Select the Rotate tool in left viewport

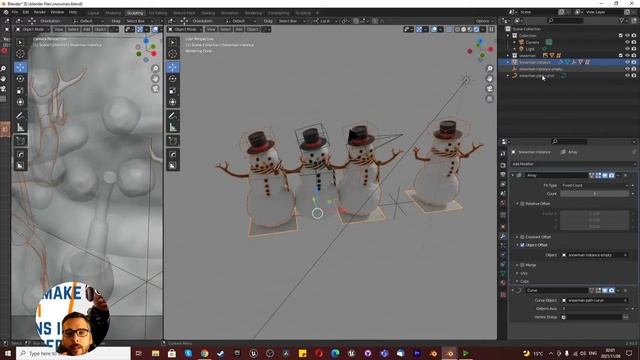coord(20,79)
